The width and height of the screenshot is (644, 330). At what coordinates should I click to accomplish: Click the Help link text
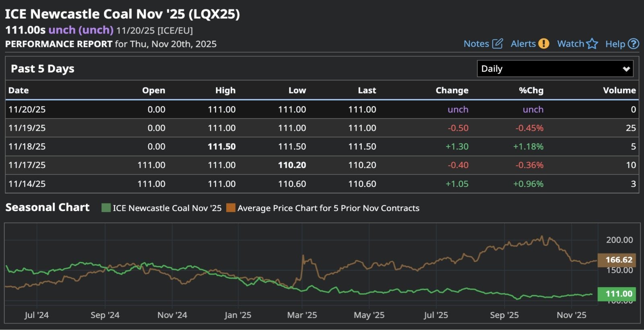[615, 44]
